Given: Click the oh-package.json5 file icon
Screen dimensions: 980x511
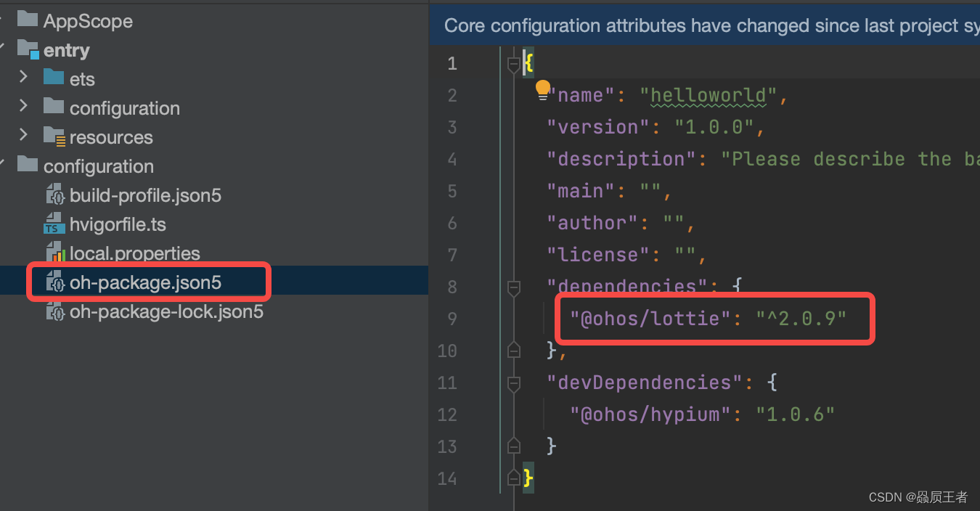Looking at the screenshot, I should 55,282.
